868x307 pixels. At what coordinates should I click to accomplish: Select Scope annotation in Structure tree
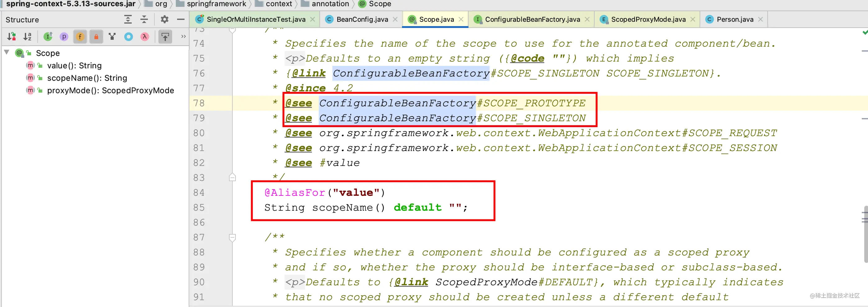click(x=48, y=53)
